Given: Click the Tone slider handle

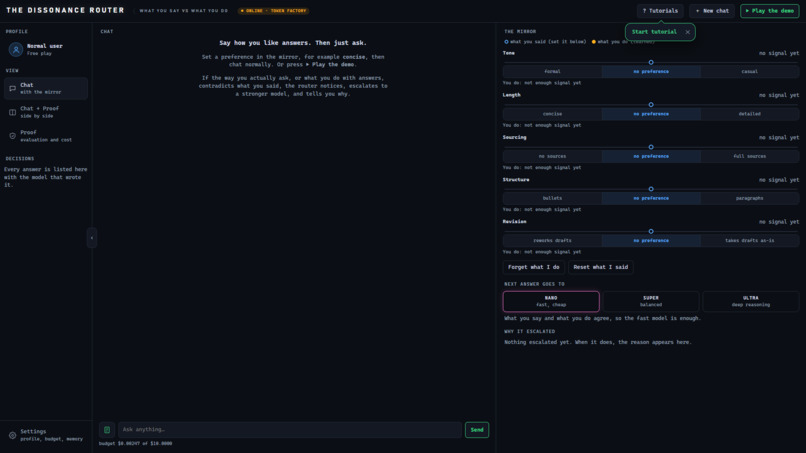Looking at the screenshot, I should click(651, 62).
